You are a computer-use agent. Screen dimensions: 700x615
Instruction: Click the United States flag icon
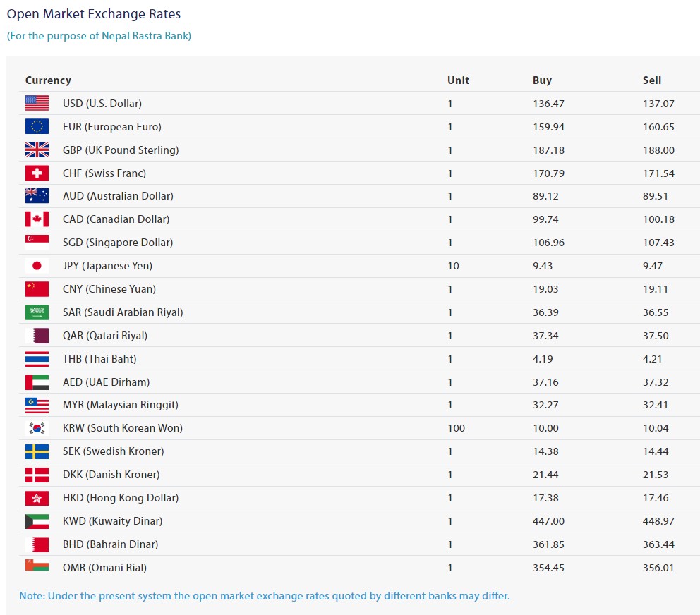click(x=37, y=103)
